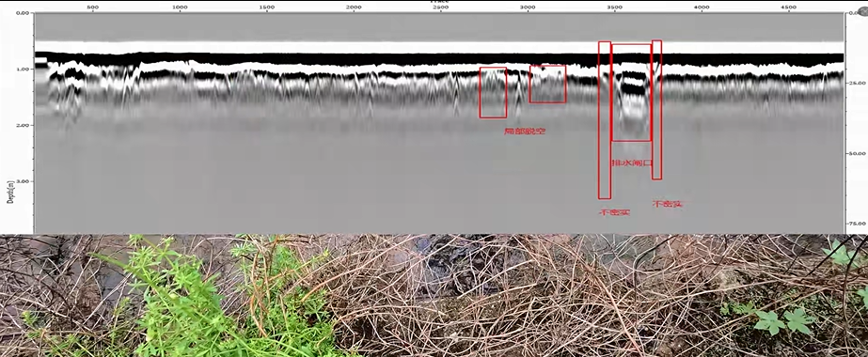Click the 4500 trace axis tick label

[x=788, y=8]
